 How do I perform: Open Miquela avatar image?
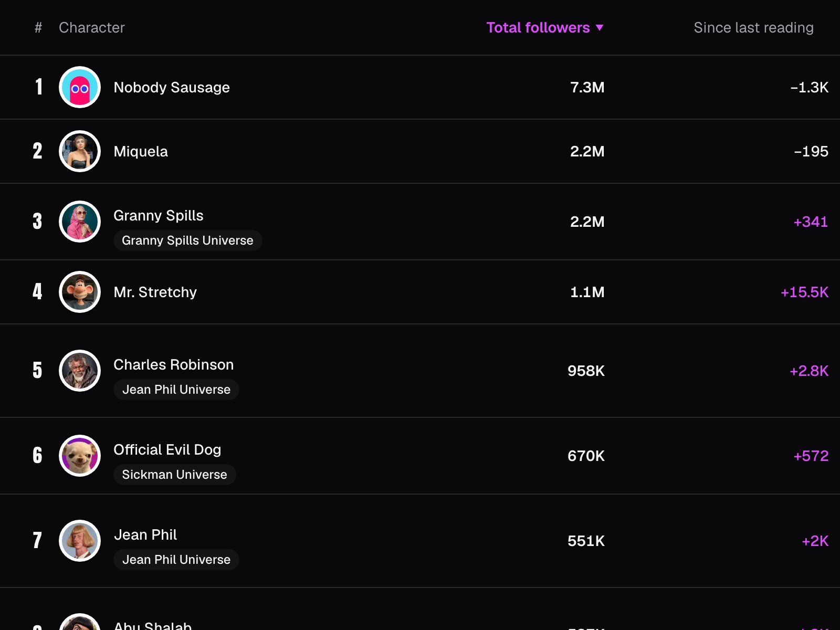tap(80, 151)
